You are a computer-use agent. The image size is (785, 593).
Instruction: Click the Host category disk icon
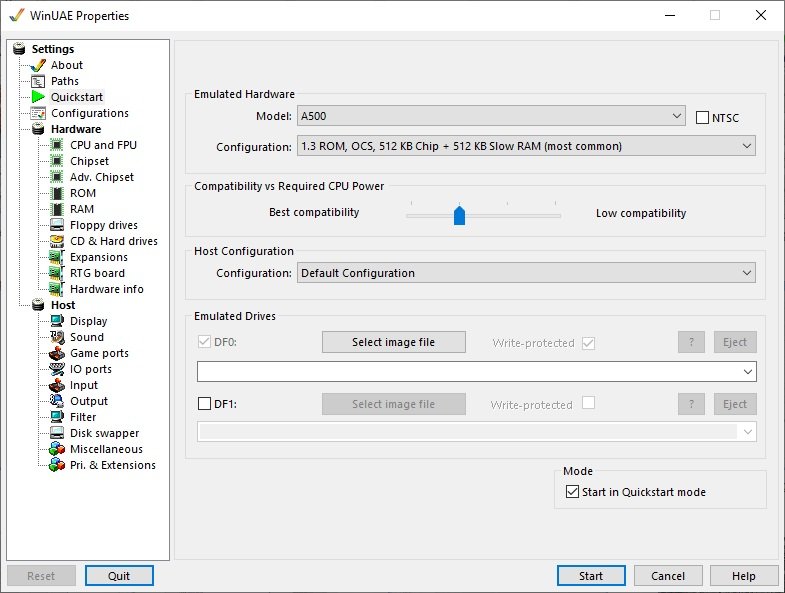[38, 305]
